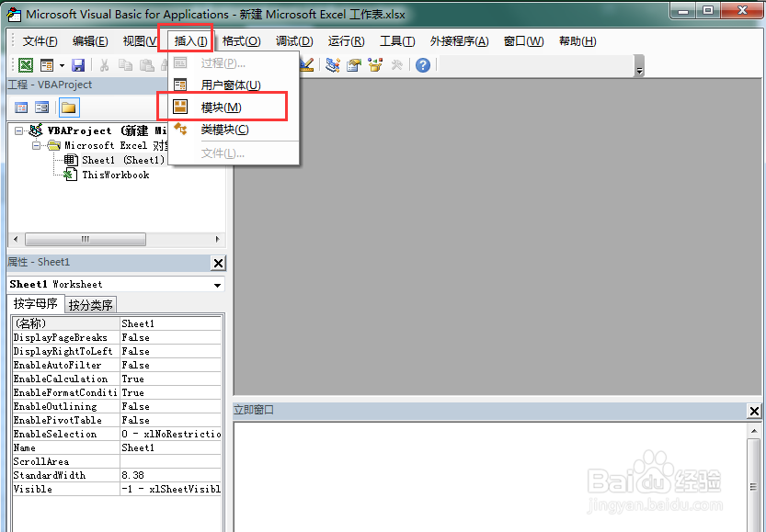Open the Project Explorer toolbar icon
The width and height of the screenshot is (766, 532).
click(x=333, y=65)
